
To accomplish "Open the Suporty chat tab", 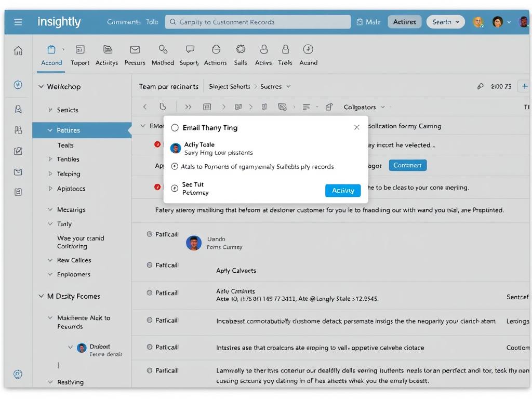I will (x=189, y=56).
